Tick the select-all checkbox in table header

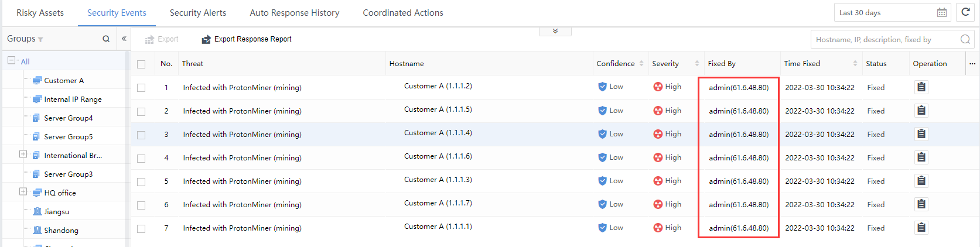click(x=141, y=64)
